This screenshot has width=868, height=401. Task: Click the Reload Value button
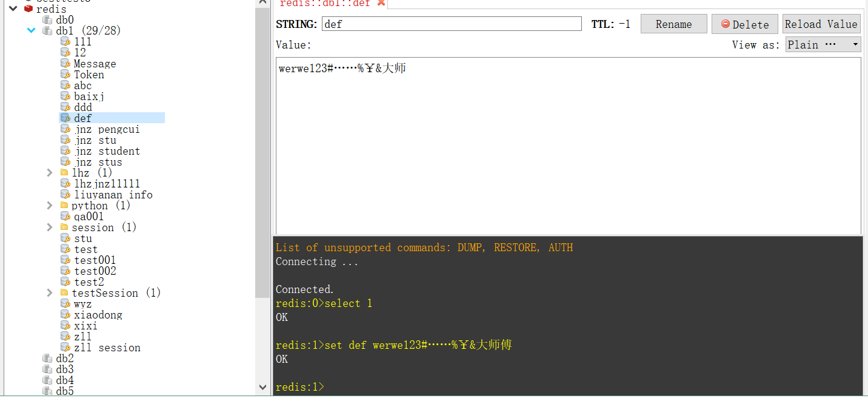click(821, 24)
